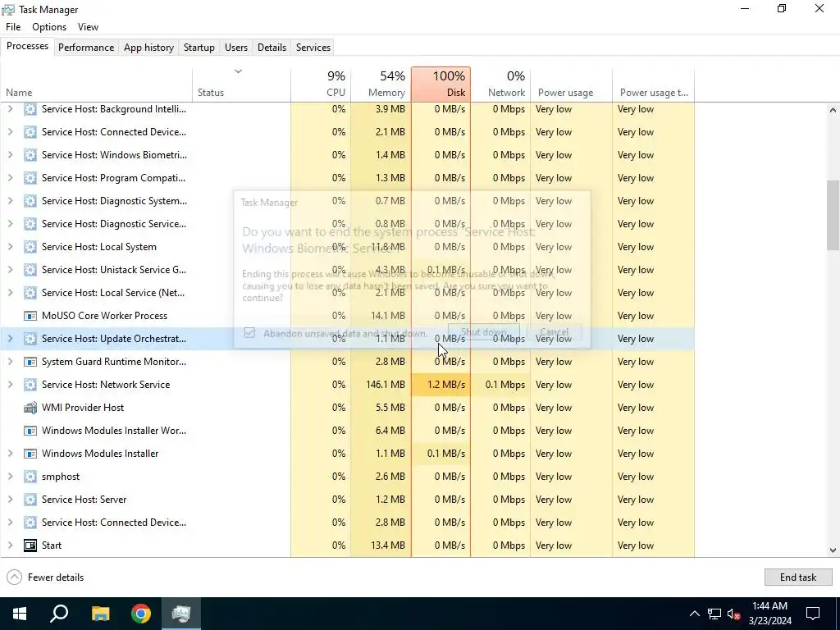The height and width of the screenshot is (630, 840).
Task: Click the Service Host: Diagnostic System... gear icon
Action: [30, 201]
